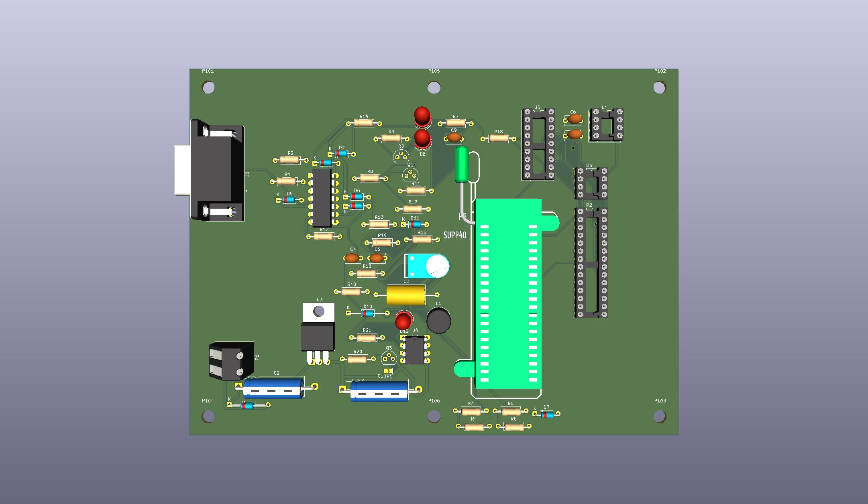Click the U6 DIP socket
Viewport: 868px width, 504px height.
[x=592, y=183]
